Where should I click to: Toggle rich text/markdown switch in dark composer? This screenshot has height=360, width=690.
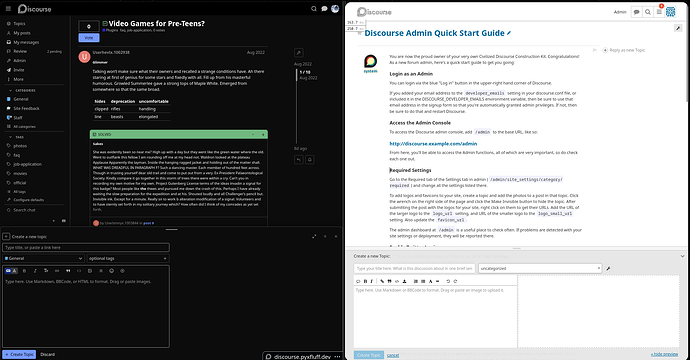[x=11, y=271]
